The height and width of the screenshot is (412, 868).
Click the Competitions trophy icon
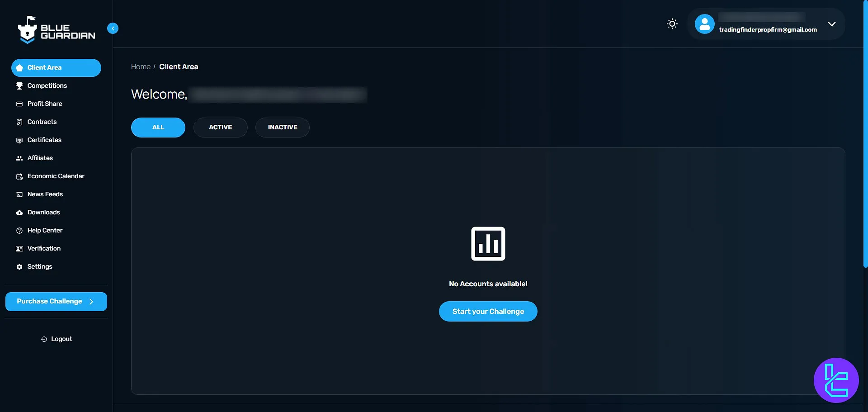(19, 86)
